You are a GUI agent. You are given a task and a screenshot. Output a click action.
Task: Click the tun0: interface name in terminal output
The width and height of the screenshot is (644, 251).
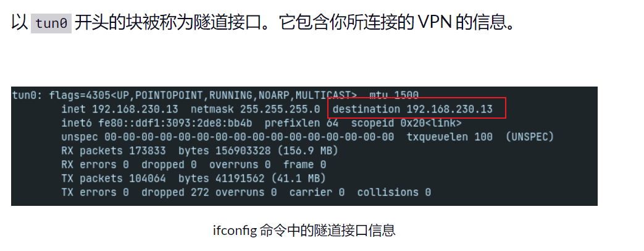pyautogui.click(x=27, y=95)
